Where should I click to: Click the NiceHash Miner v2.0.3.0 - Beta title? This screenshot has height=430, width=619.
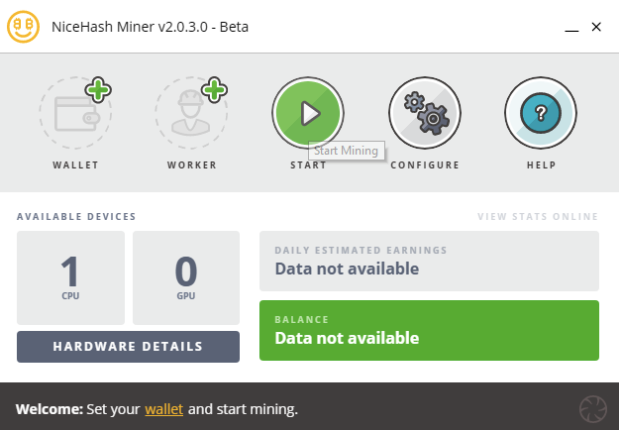tap(150, 27)
